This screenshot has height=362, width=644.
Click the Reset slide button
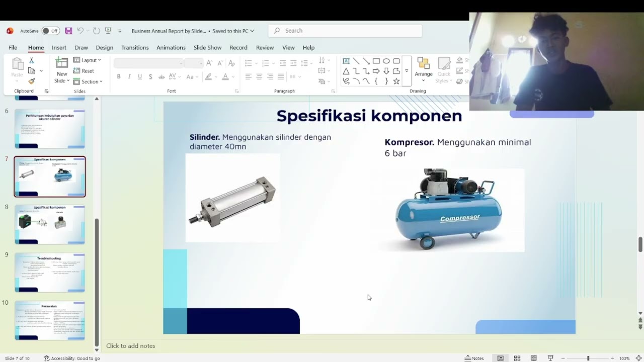tap(84, 71)
